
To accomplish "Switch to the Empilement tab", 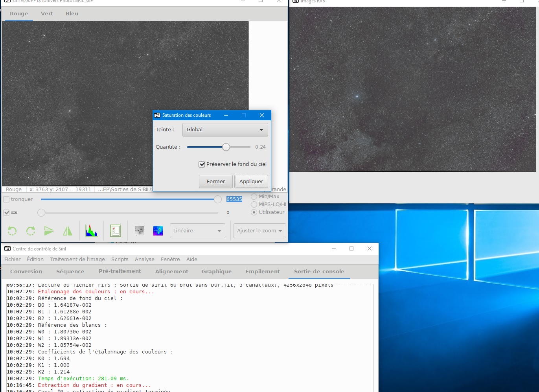I will tap(263, 271).
